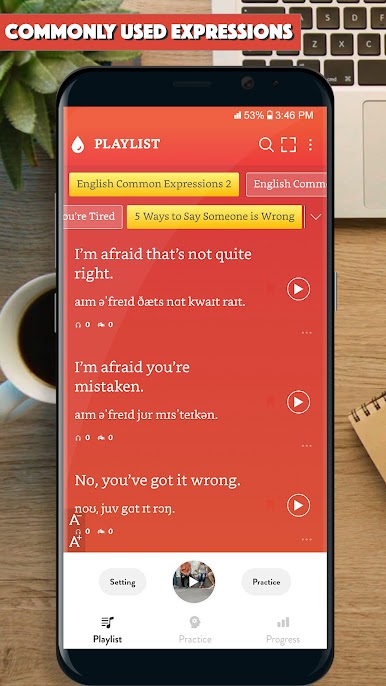Image resolution: width=386 pixels, height=686 pixels.
Task: Open the three-dot overflow menu in header
Action: coord(310,144)
